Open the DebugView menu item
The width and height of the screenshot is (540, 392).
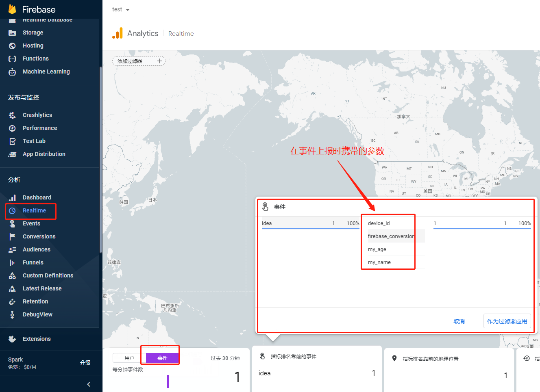point(37,314)
